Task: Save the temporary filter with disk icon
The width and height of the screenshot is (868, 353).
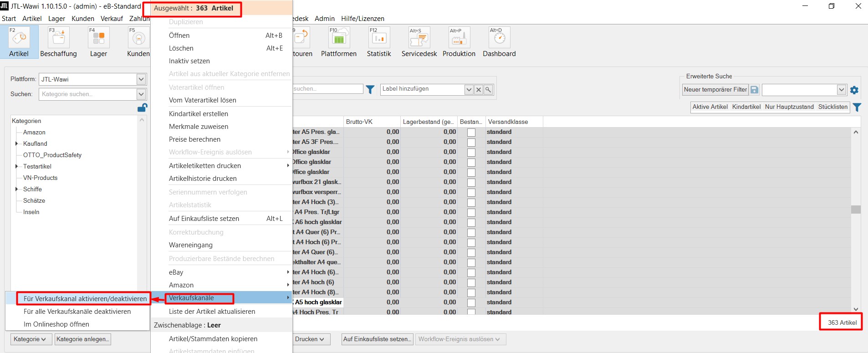Action: [754, 90]
